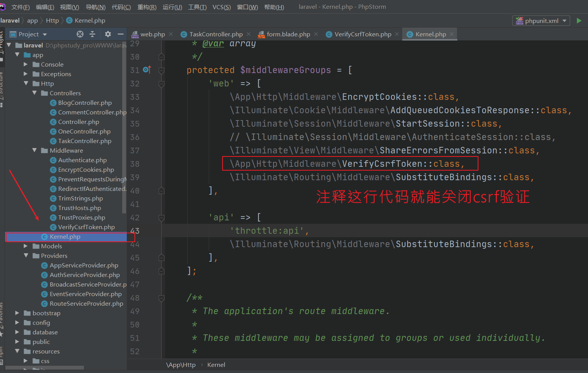
Task: Click laravel breadcrumb in navigation bar
Action: (10, 21)
